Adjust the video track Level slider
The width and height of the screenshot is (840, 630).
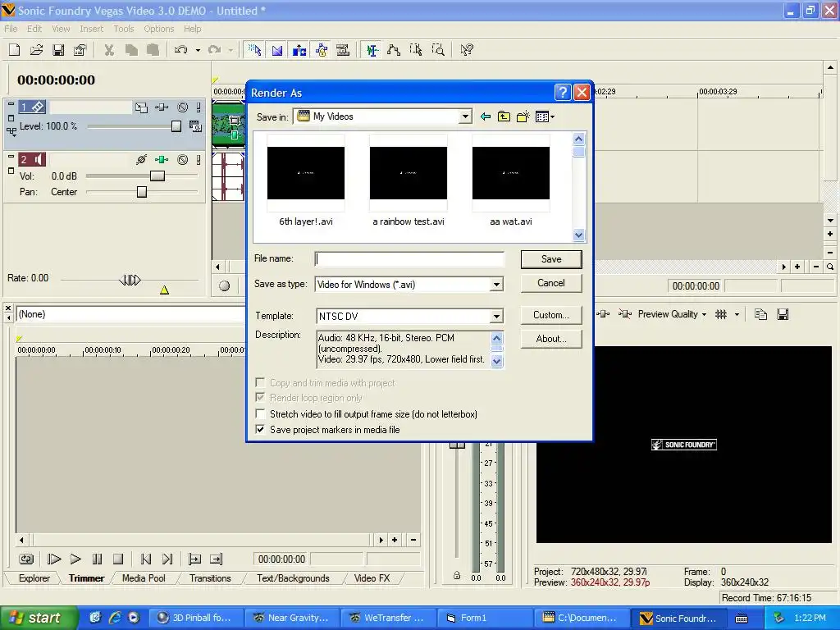176,126
